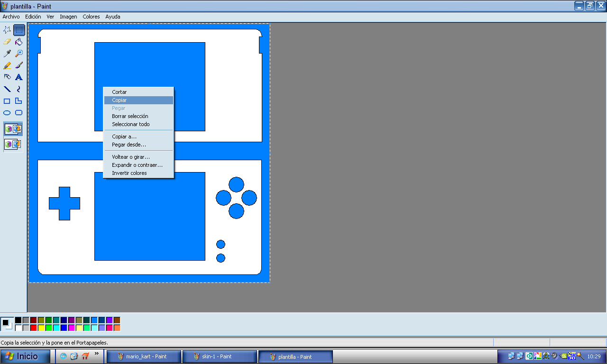The image size is (607, 364).
Task: Select the Rounded Rectangle tool
Action: [19, 113]
